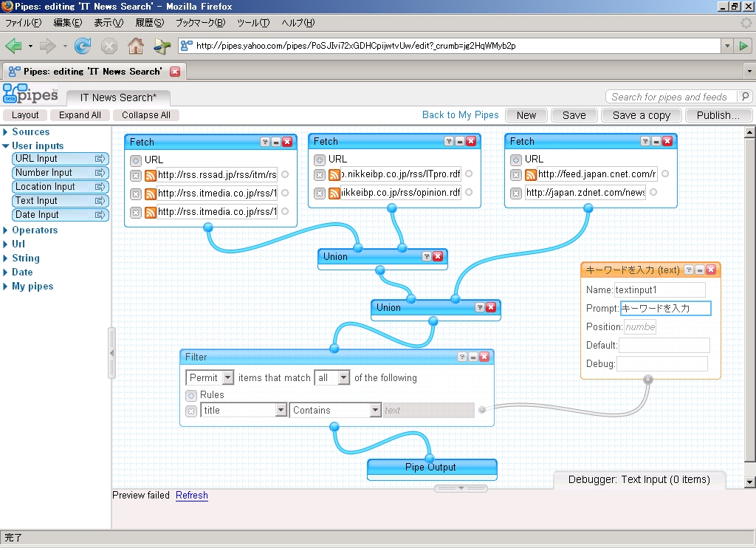Click the Search for pipes and feeds field
Screen dimensions: 756x548
pyautogui.click(x=670, y=97)
